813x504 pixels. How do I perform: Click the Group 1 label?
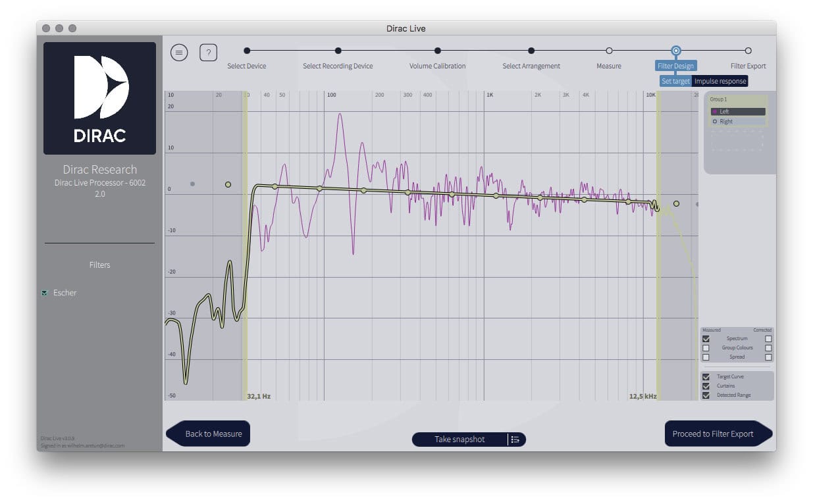(x=718, y=99)
